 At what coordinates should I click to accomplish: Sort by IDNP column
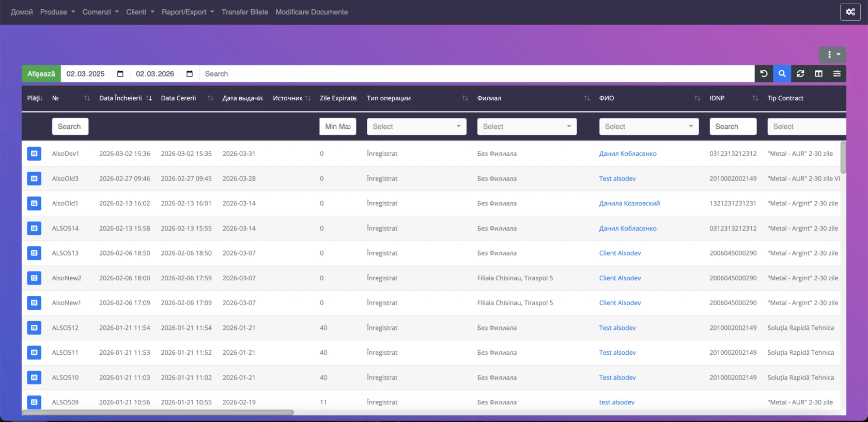[755, 98]
